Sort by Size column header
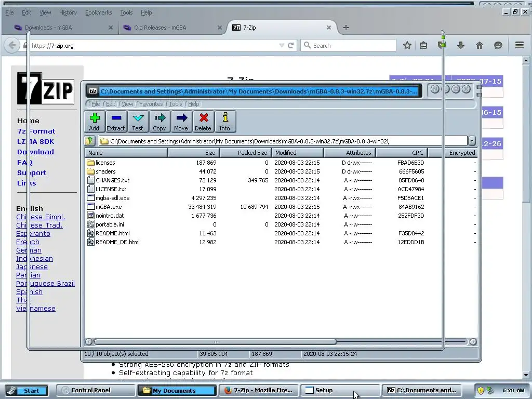532x399 pixels. (x=194, y=153)
